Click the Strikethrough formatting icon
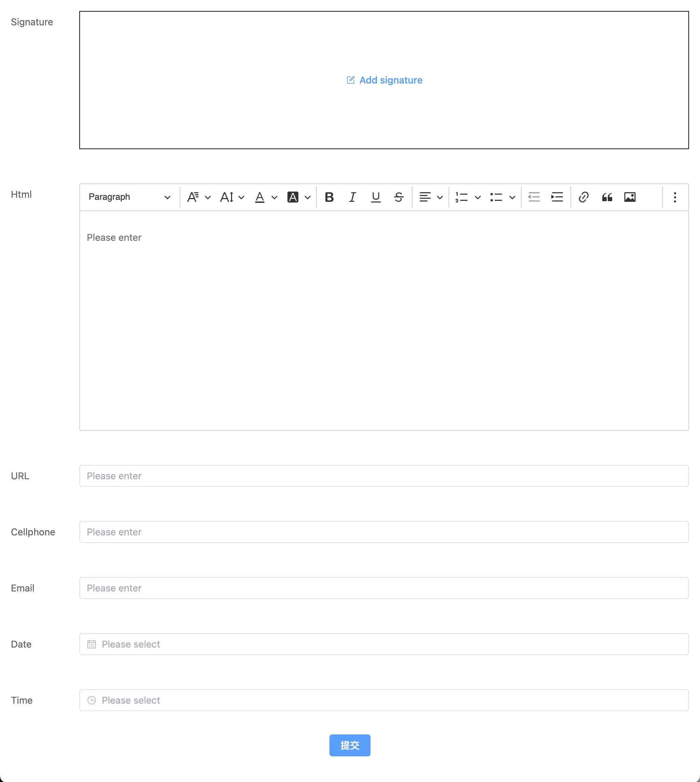 [x=399, y=197]
